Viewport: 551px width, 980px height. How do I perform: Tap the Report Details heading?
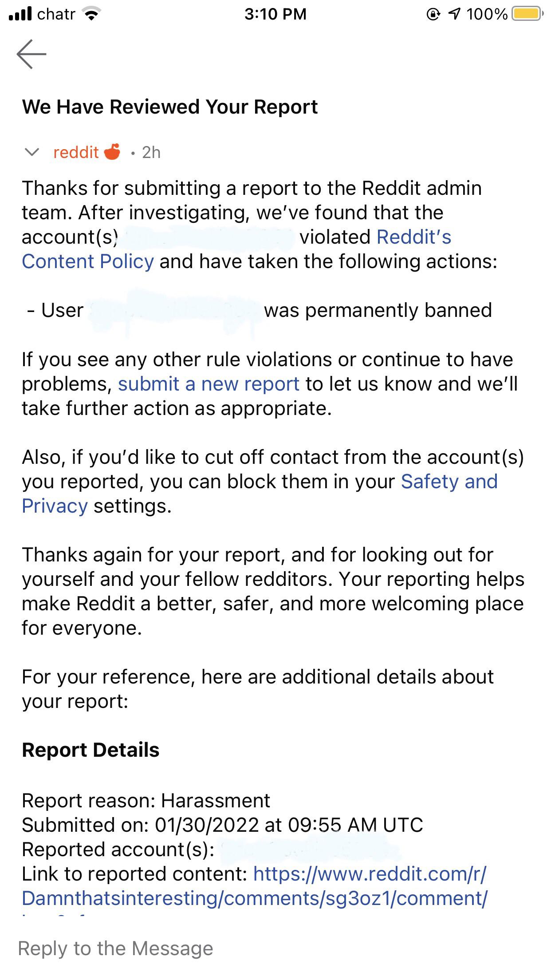pyautogui.click(x=91, y=750)
